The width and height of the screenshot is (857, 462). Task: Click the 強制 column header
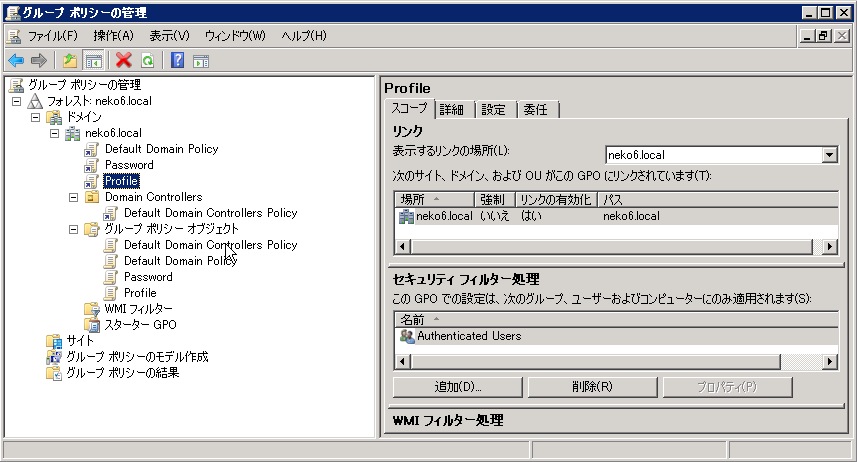[494, 200]
